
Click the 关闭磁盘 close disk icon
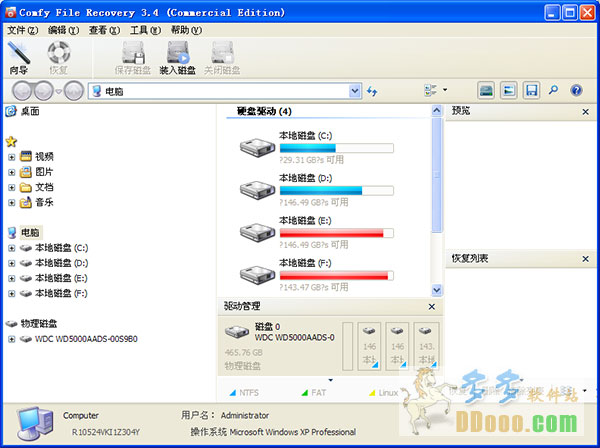tap(222, 58)
